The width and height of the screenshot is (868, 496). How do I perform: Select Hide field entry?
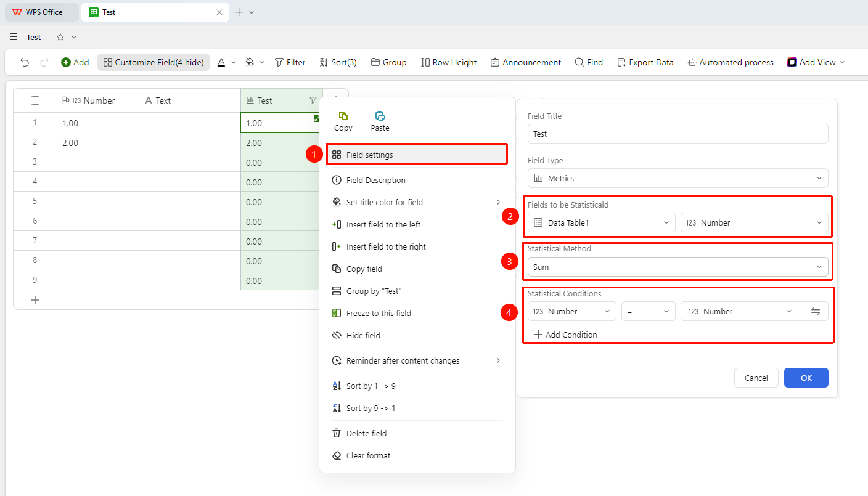coord(417,335)
